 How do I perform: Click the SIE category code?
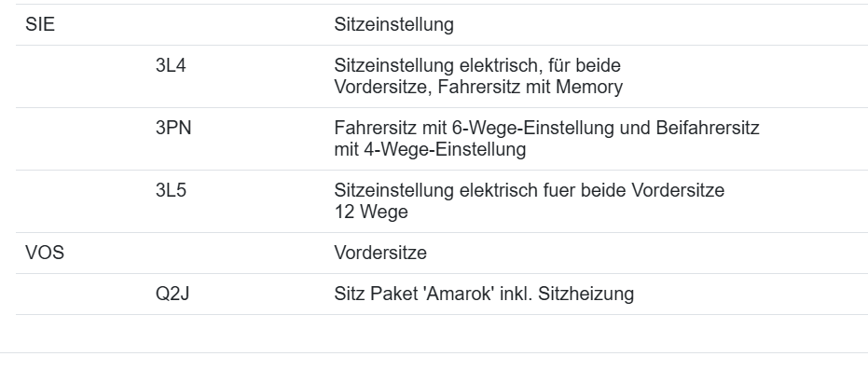40,25
